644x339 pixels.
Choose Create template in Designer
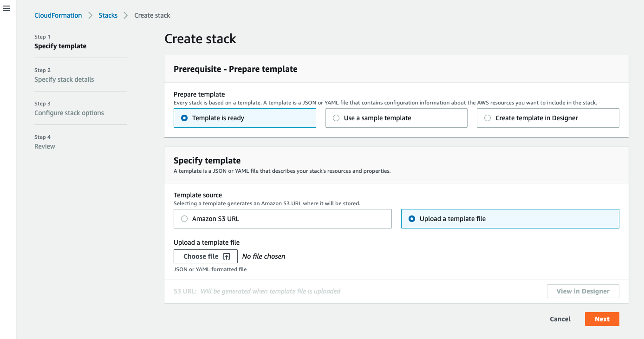488,118
